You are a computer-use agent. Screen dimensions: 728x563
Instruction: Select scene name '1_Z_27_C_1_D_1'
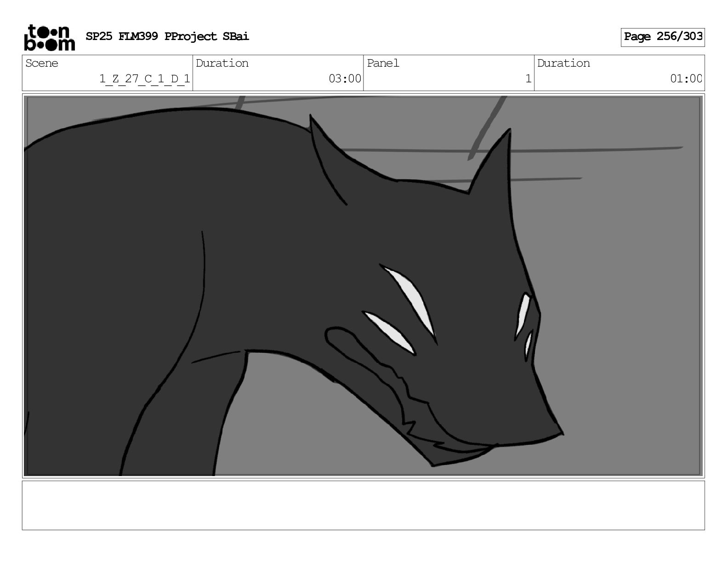[145, 79]
